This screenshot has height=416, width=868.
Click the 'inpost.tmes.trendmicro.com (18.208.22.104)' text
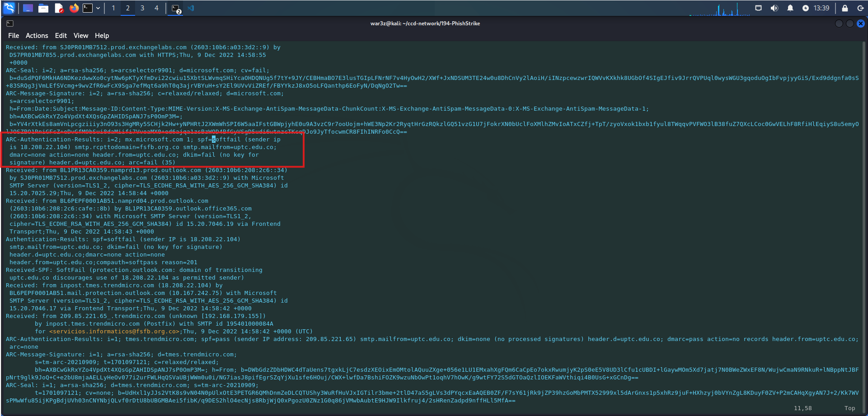[x=136, y=285]
